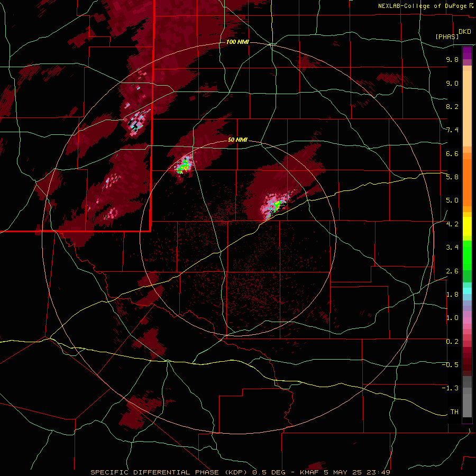The width and height of the screenshot is (476, 476).
Task: Click the TH threshold label on scale
Action: tap(454, 412)
